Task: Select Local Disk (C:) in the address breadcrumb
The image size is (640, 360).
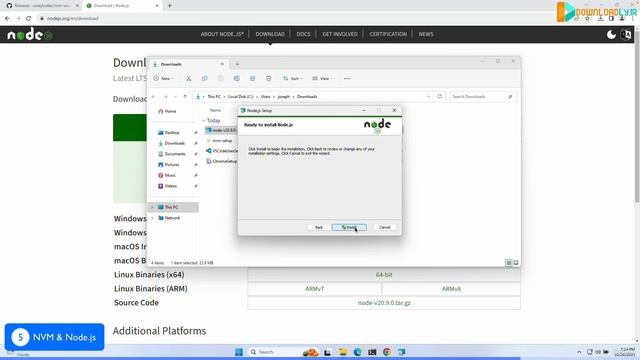Action: pos(240,97)
